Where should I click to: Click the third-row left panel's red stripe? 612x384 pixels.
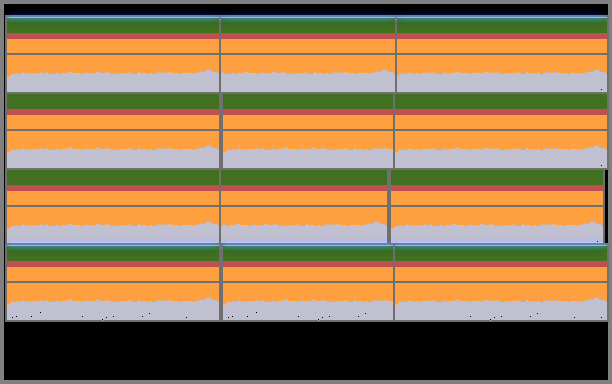click(113, 188)
